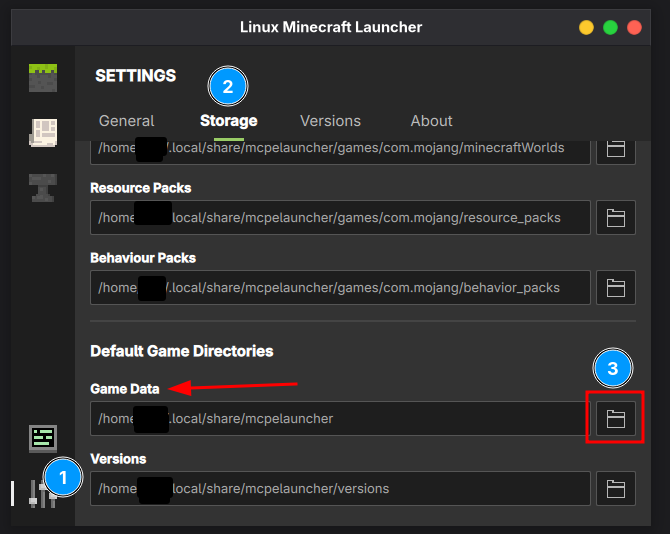Open the grass block Play page

(43, 78)
